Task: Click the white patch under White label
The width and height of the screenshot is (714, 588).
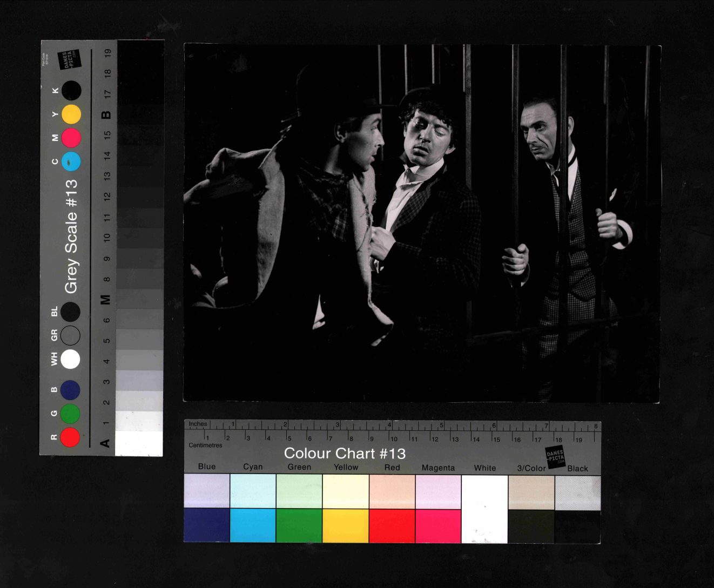Action: click(484, 509)
